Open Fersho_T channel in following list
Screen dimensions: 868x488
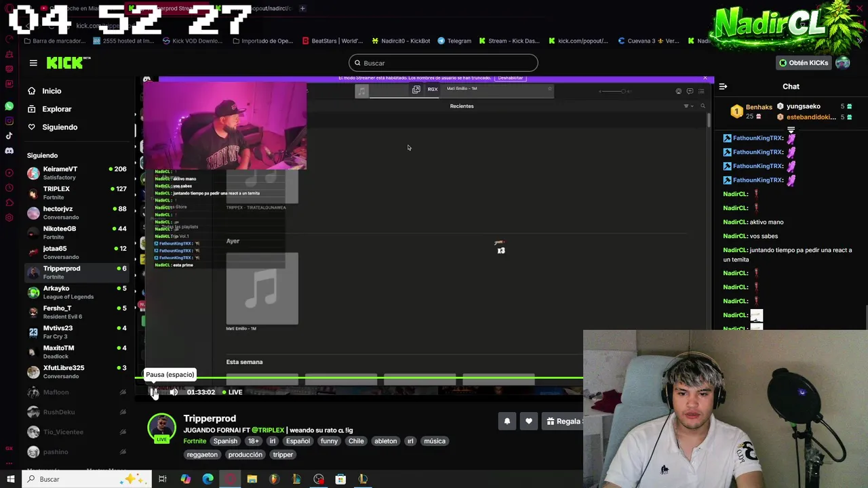(77, 312)
